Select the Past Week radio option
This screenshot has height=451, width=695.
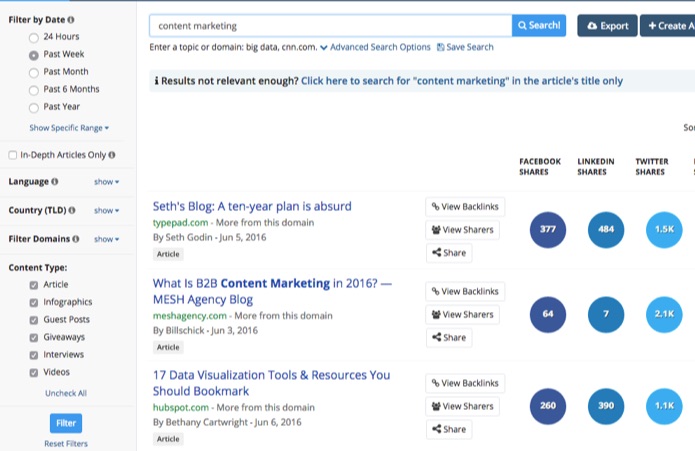pyautogui.click(x=34, y=55)
